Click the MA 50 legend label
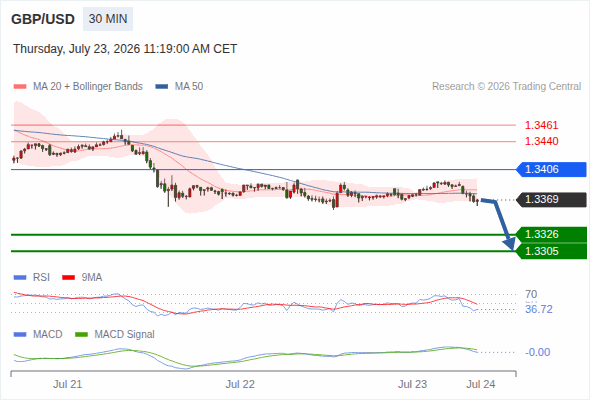This screenshot has width=590, height=400. coord(189,87)
